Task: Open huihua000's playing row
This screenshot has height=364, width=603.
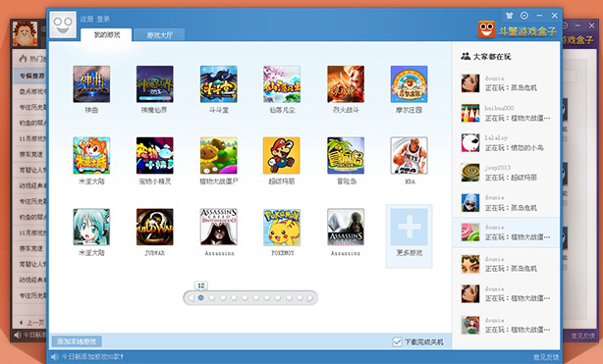Action: tap(506, 114)
